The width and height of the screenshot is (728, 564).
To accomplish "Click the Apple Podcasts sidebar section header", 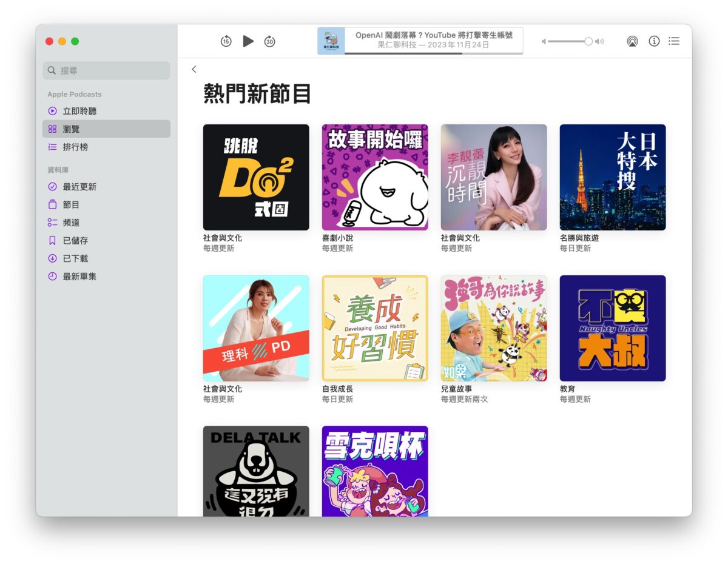I will click(75, 95).
